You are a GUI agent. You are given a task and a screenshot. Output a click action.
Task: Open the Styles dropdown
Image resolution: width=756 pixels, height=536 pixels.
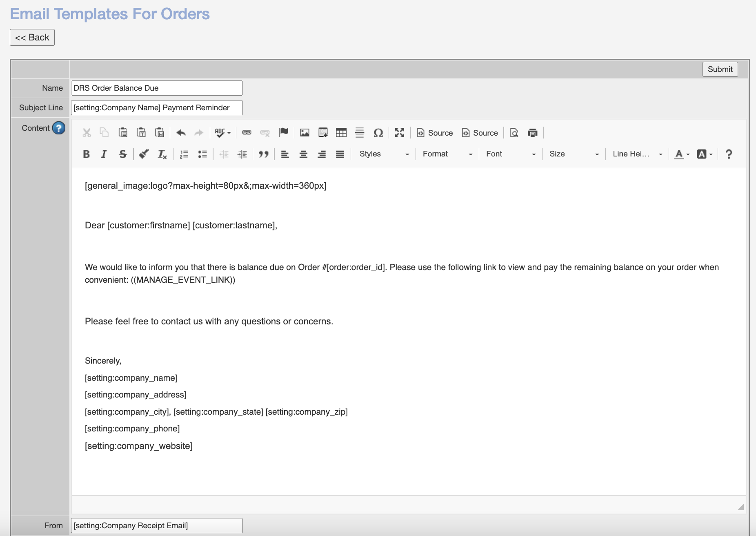384,154
